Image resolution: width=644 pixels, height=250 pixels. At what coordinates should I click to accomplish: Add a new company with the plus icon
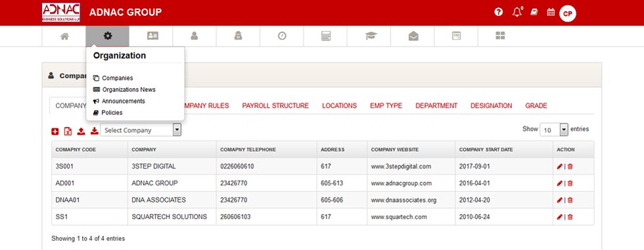(x=55, y=131)
